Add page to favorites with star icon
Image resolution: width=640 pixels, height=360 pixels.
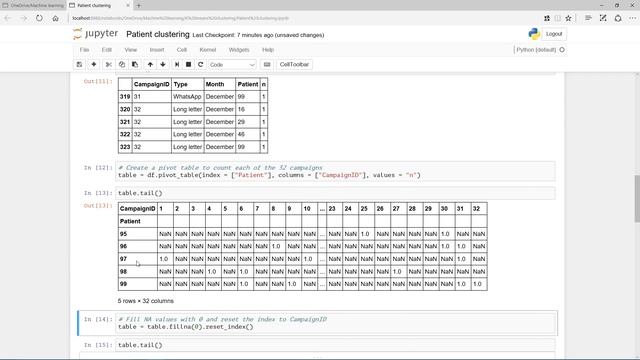(568, 18)
